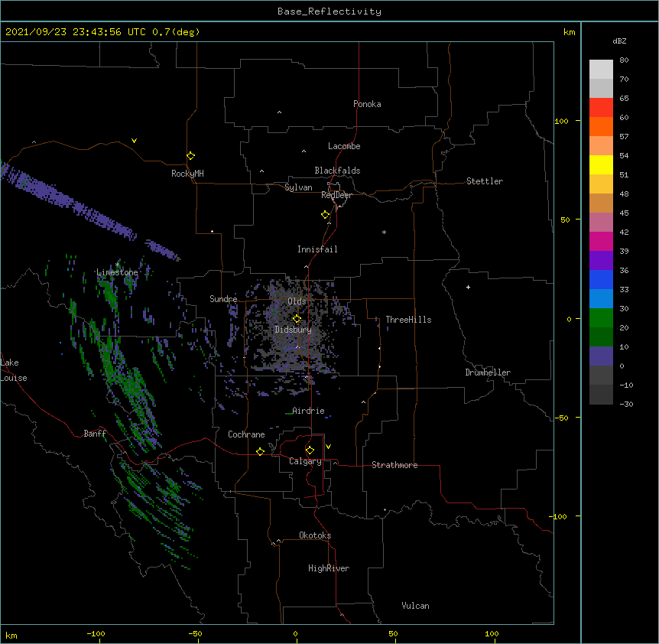Select the Airdrie label

click(x=308, y=411)
